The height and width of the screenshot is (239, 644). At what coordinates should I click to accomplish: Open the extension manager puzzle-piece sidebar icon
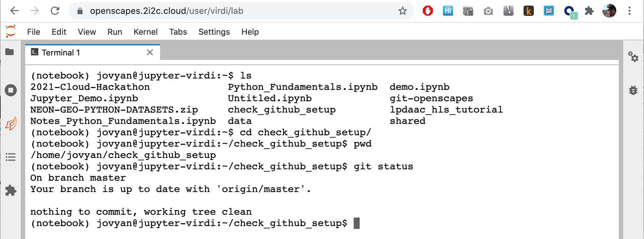(x=10, y=190)
